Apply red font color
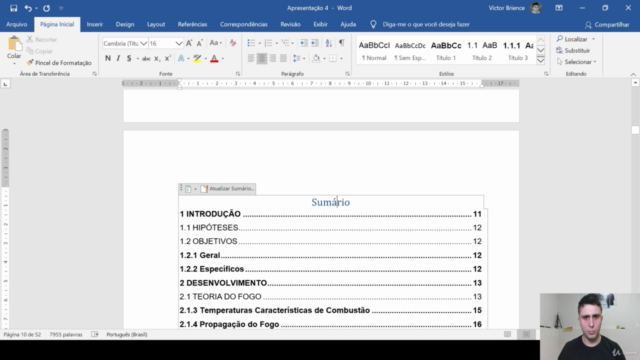 pos(214,58)
